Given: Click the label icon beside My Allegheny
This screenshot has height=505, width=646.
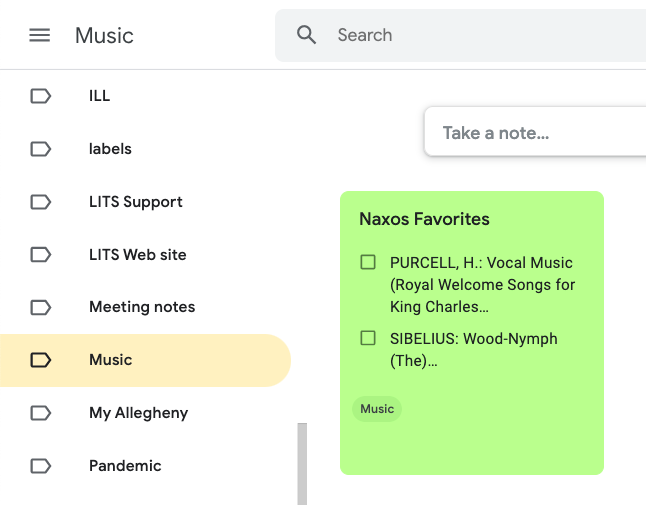Looking at the screenshot, I should click(40, 413).
